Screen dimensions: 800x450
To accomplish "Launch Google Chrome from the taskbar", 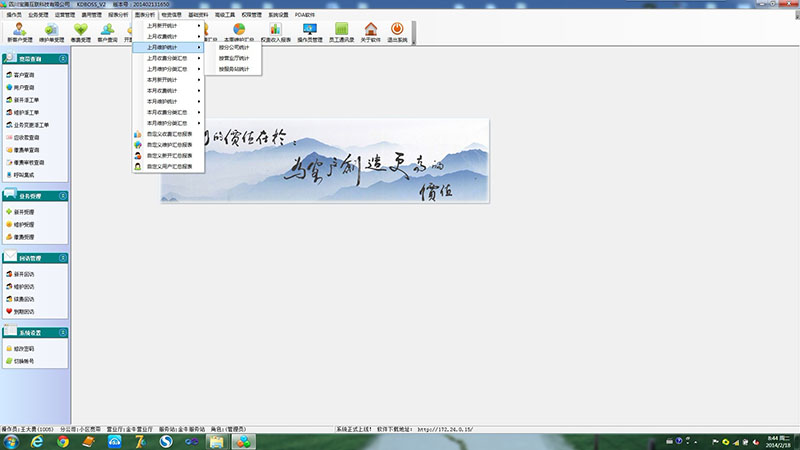I will click(x=63, y=442).
